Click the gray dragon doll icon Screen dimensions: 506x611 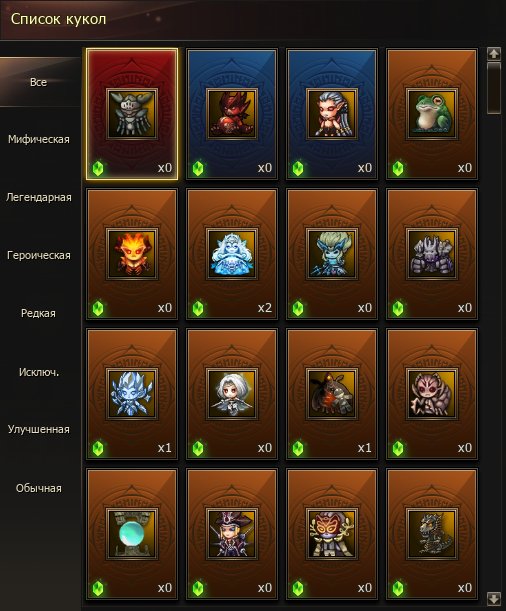tap(432, 534)
